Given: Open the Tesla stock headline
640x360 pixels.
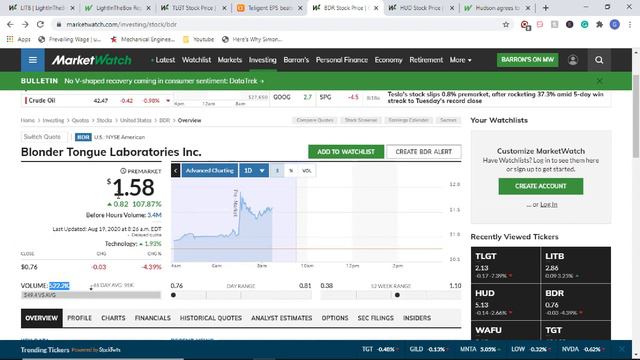Looking at the screenshot, I should pos(495,98).
